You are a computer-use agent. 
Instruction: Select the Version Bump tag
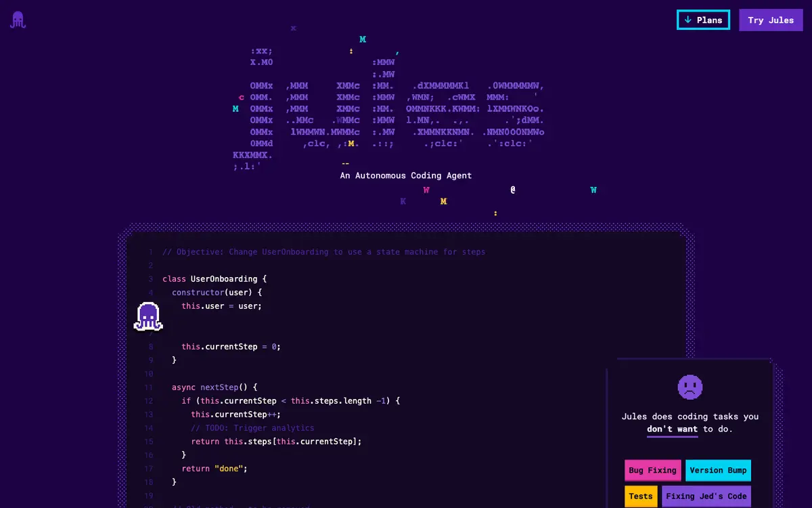(x=718, y=471)
